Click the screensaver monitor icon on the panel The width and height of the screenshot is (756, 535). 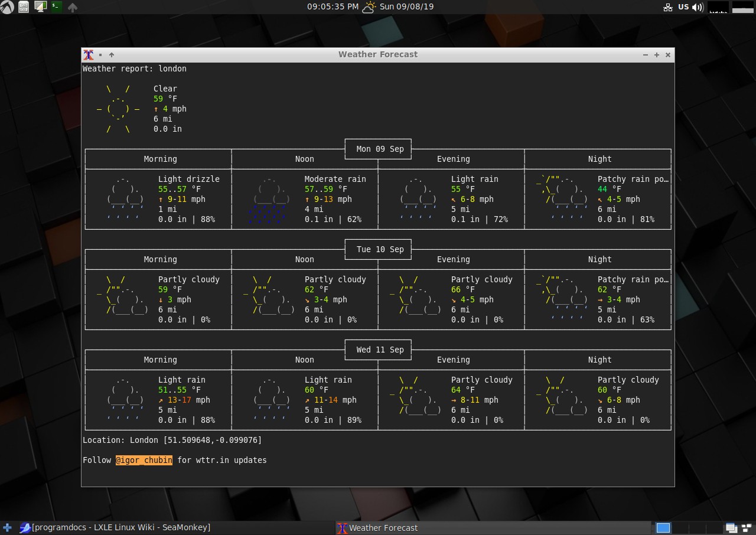40,6
